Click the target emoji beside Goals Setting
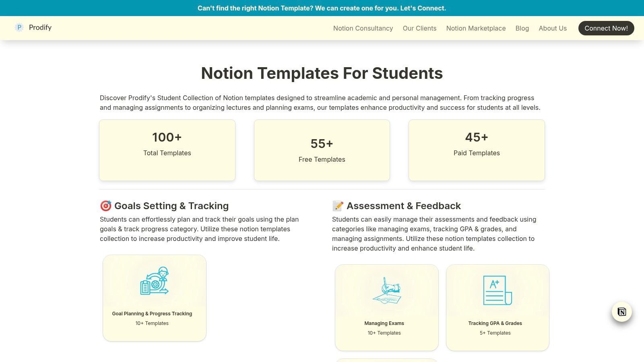644x362 pixels. [105, 206]
